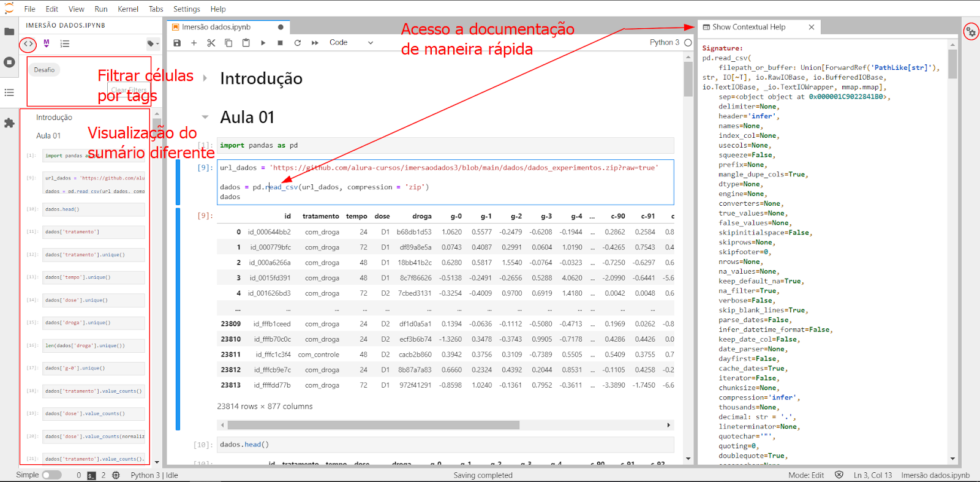The image size is (980, 482).
Task: Open the table of contents sidebar icon
Action: 9,92
